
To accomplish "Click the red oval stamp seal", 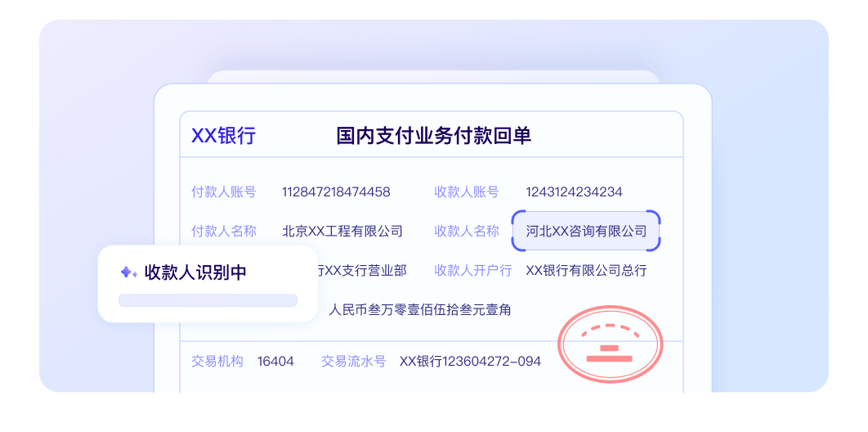I will tap(610, 345).
